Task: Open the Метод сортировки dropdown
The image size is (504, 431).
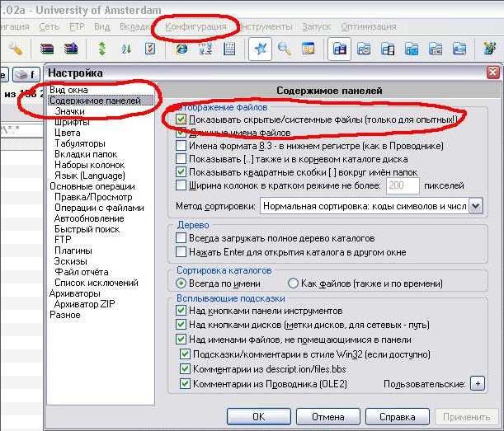Action: tap(475, 206)
